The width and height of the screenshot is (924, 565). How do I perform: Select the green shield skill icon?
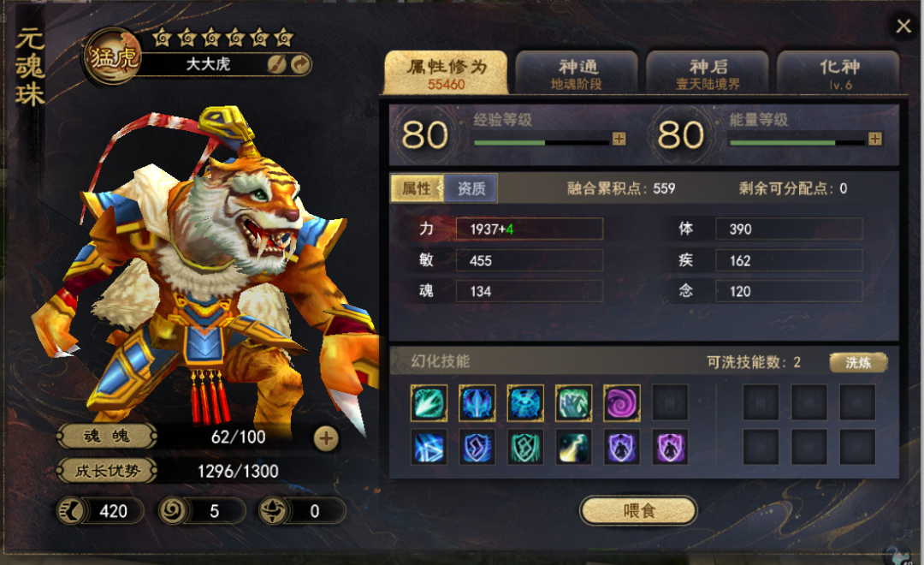[525, 449]
